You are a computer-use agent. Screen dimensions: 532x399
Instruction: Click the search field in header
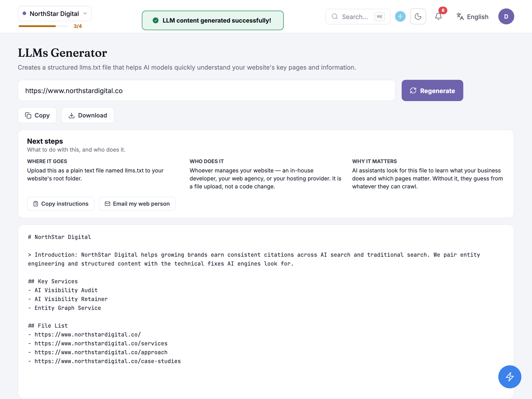click(x=358, y=17)
